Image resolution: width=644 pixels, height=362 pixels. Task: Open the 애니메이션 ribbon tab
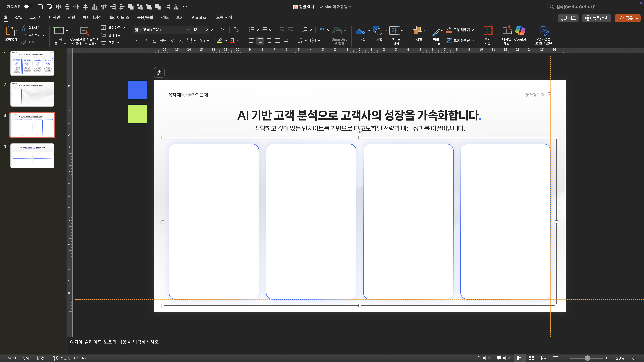92,17
